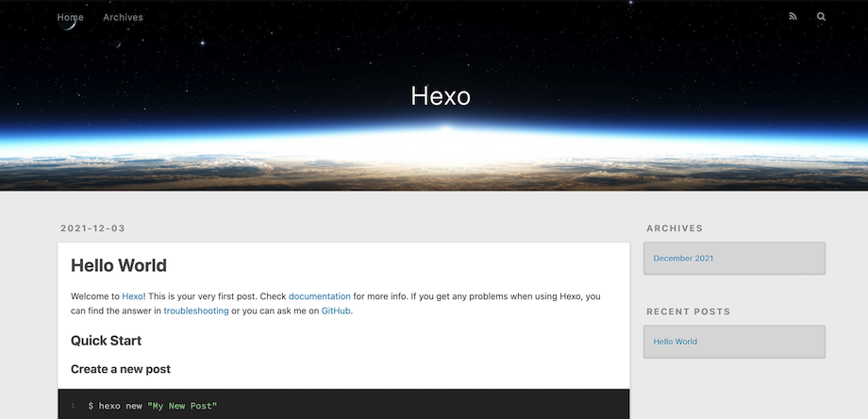Click the hexo new command code line
868x419 pixels.
[153, 406]
